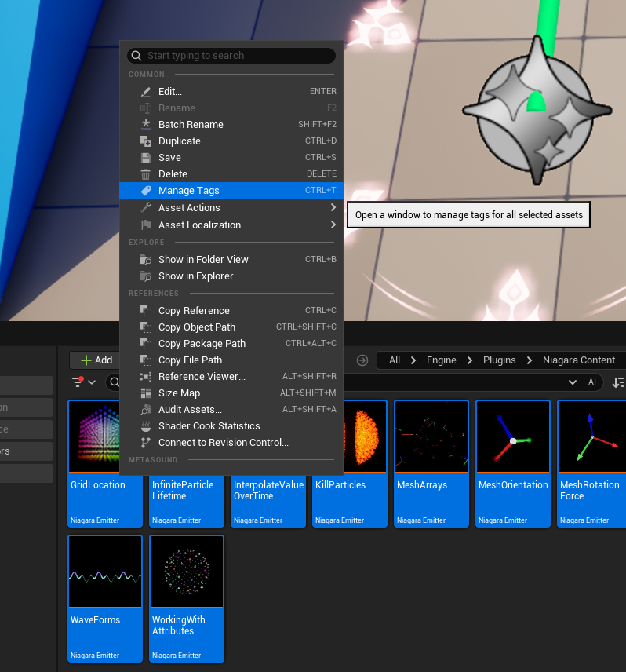626x672 pixels.
Task: Expand the chevron after Plugins in breadcrumb
Action: pos(530,360)
